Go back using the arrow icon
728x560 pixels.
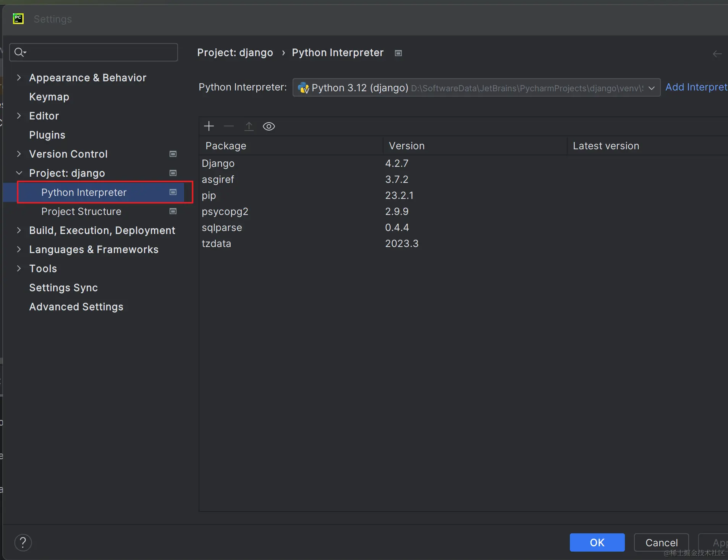coord(717,54)
